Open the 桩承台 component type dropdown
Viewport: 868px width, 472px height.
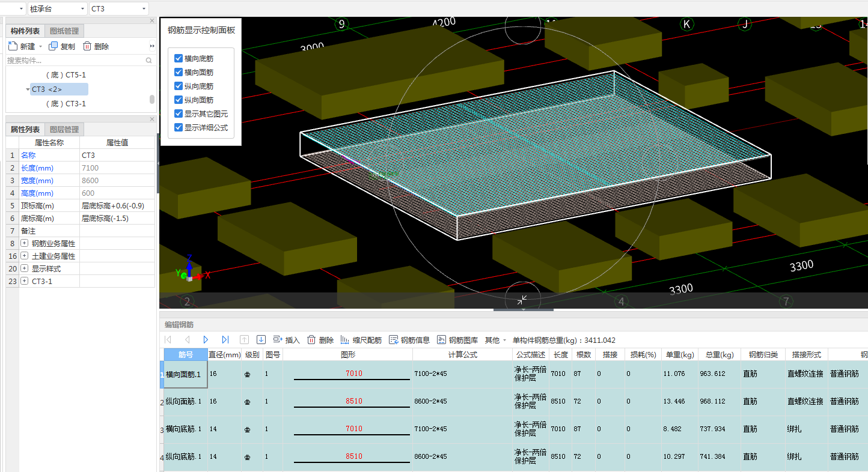57,9
